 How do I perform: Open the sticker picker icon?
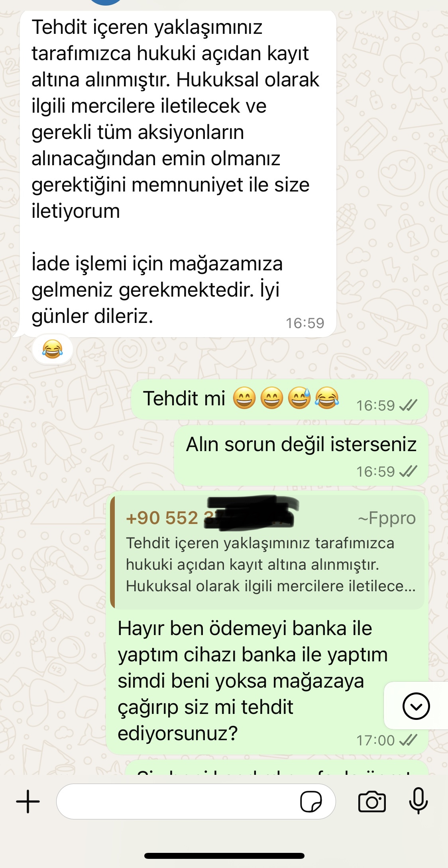pyautogui.click(x=311, y=802)
